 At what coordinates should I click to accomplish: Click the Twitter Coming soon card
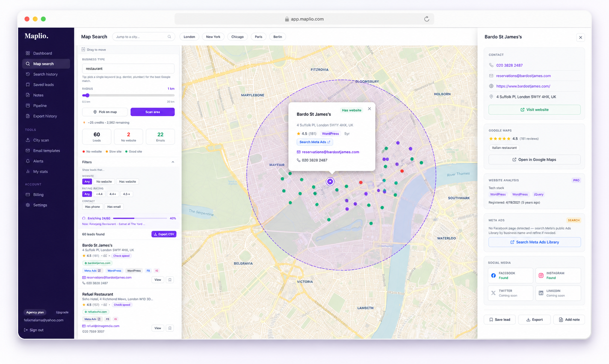[x=511, y=293]
